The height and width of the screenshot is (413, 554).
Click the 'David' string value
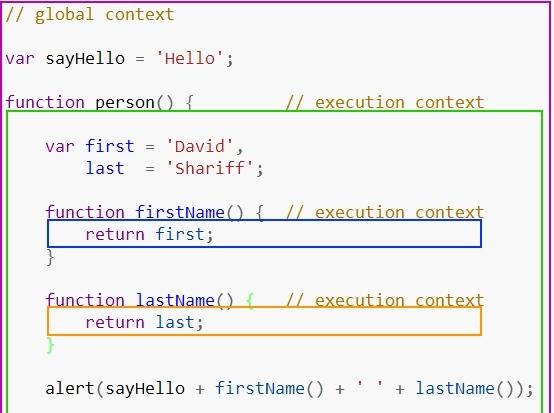click(x=200, y=146)
